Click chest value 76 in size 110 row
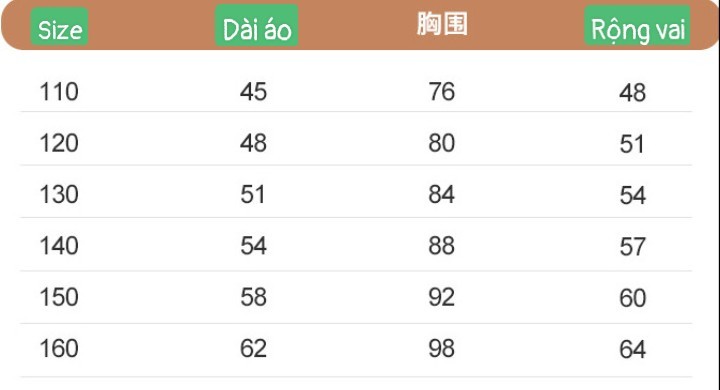 pos(442,91)
